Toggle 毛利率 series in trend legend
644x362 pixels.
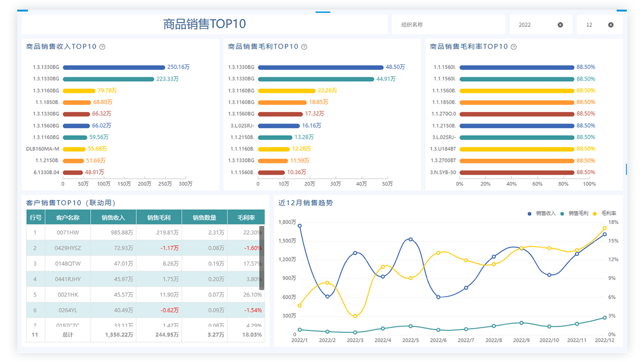pos(606,213)
